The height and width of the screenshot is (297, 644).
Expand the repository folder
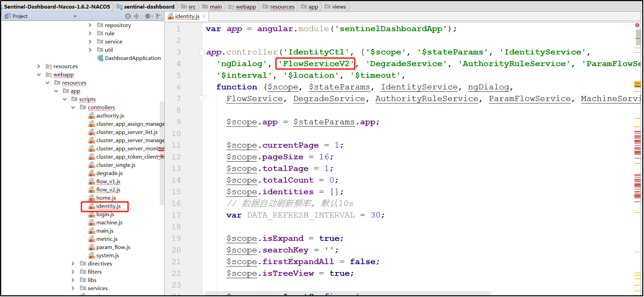click(x=90, y=25)
